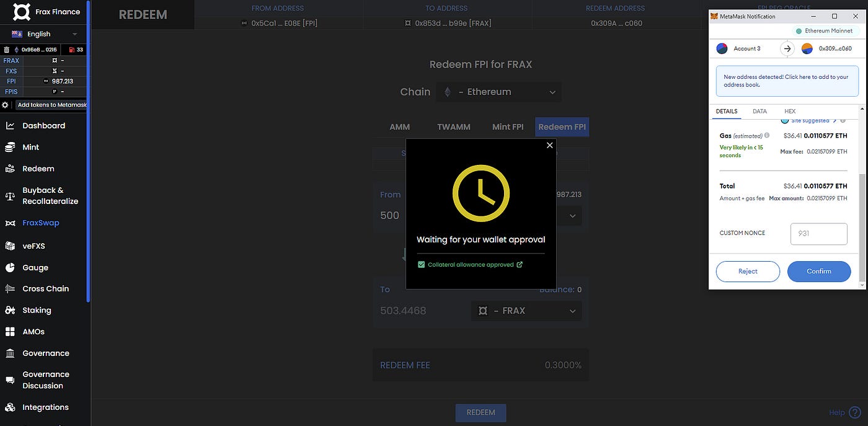
Task: Click the 0x309...c060 recipient avatar
Action: pyautogui.click(x=807, y=48)
